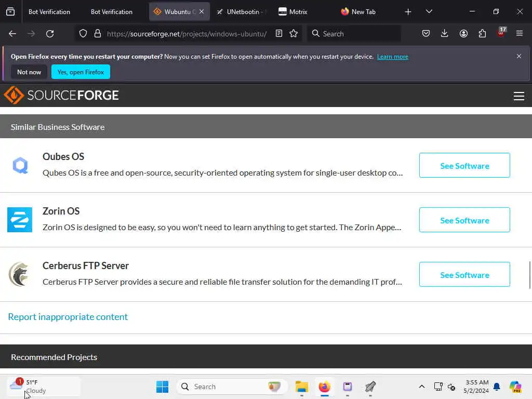
Task: Open the Cerberus FTP Server title link
Action: click(86, 265)
